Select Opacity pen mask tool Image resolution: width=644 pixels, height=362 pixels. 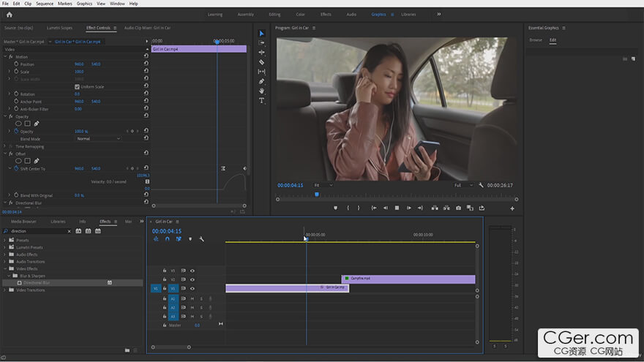point(37,124)
